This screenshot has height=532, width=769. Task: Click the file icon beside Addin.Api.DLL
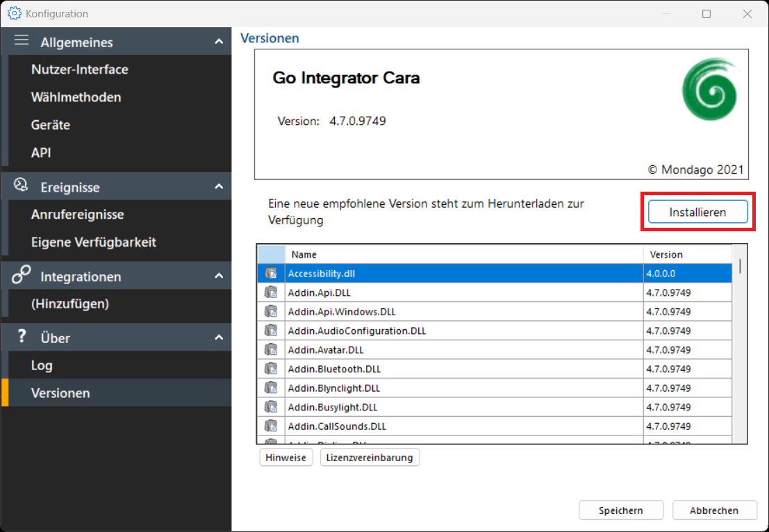tap(271, 292)
